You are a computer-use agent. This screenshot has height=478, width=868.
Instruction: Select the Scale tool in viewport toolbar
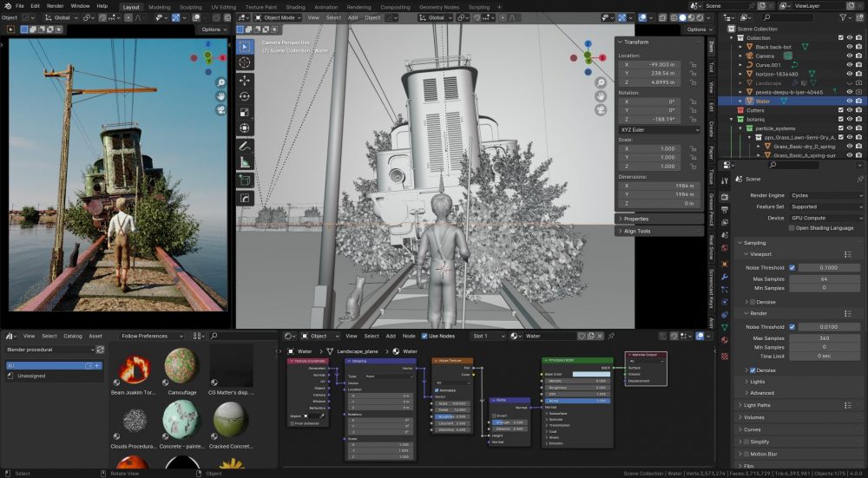[245, 112]
